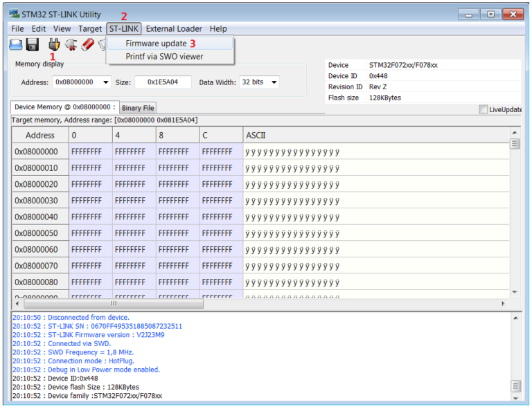Click log panel vertical scrollbar thumb
This screenshot has width=532, height=409.
pyautogui.click(x=515, y=386)
